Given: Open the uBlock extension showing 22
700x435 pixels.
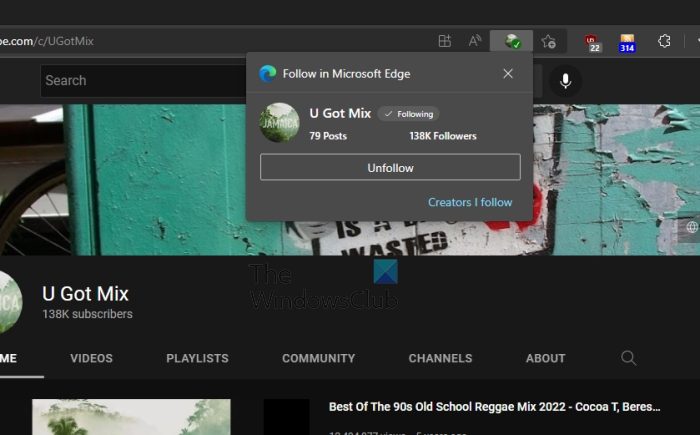Looking at the screenshot, I should [592, 43].
